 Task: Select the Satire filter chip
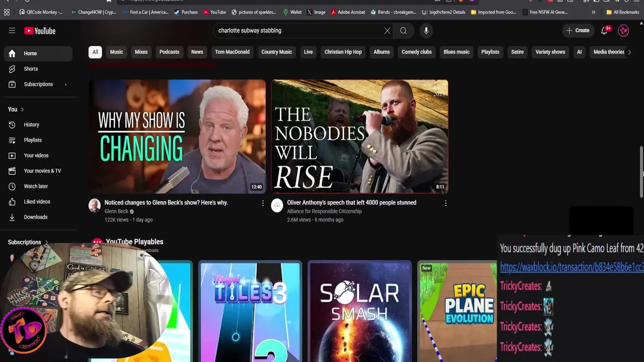517,52
